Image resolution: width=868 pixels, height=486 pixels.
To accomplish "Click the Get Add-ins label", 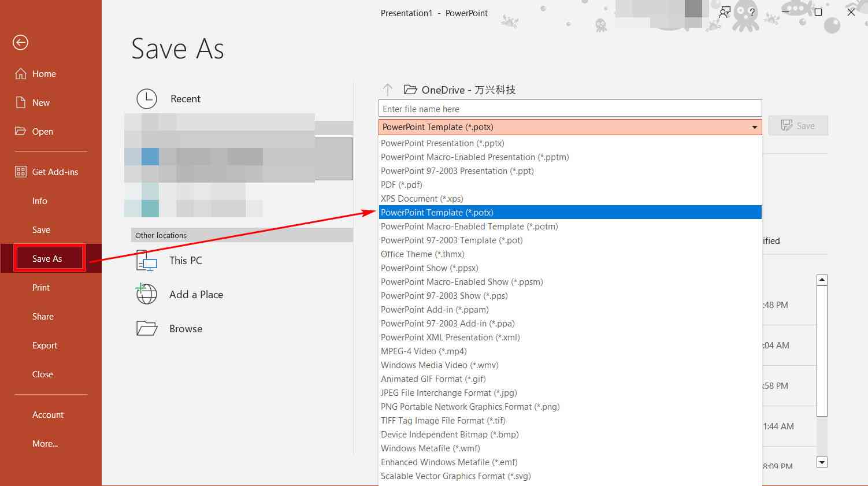I will click(x=55, y=172).
